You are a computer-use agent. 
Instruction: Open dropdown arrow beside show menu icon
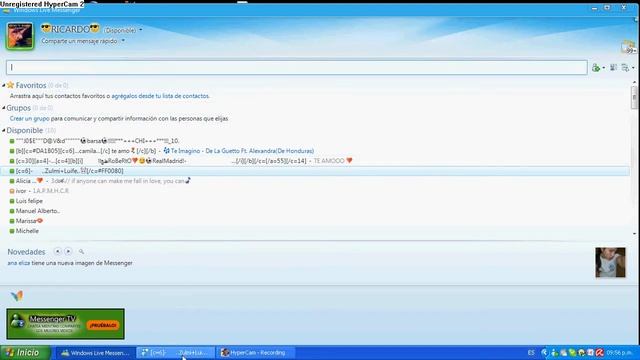click(x=633, y=68)
